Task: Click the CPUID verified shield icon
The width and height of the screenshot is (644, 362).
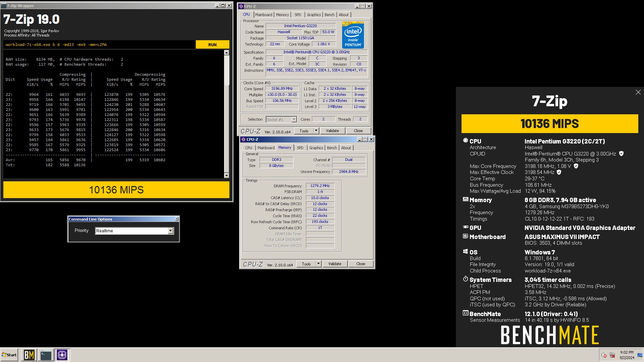Action: pos(621,154)
